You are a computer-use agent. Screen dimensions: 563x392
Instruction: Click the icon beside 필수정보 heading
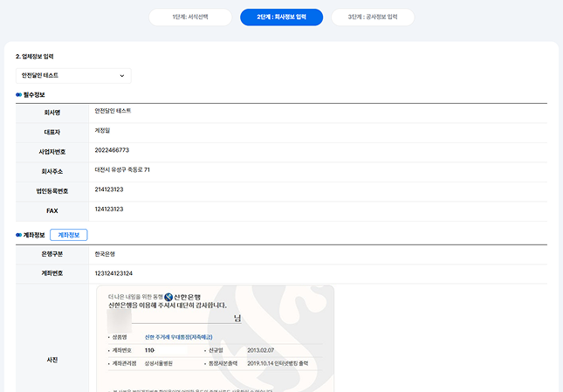(x=19, y=94)
